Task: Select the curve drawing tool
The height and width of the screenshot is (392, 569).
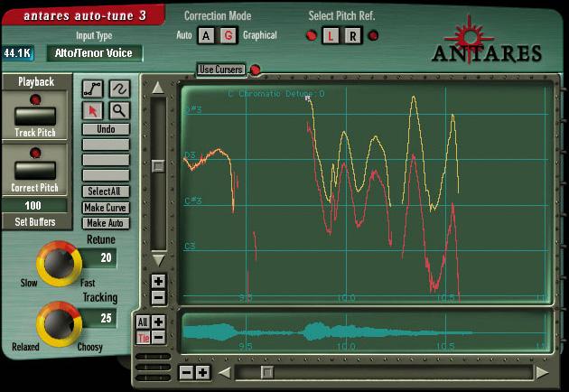Action: [x=119, y=89]
